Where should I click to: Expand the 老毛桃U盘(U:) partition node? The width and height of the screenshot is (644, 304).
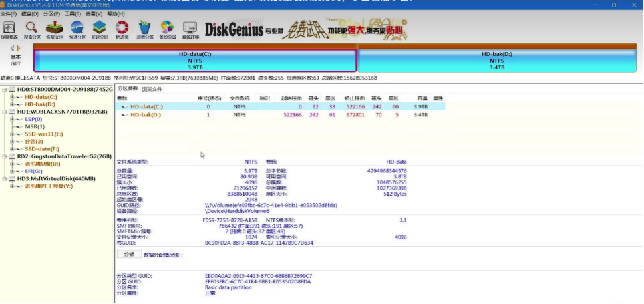tap(12, 164)
